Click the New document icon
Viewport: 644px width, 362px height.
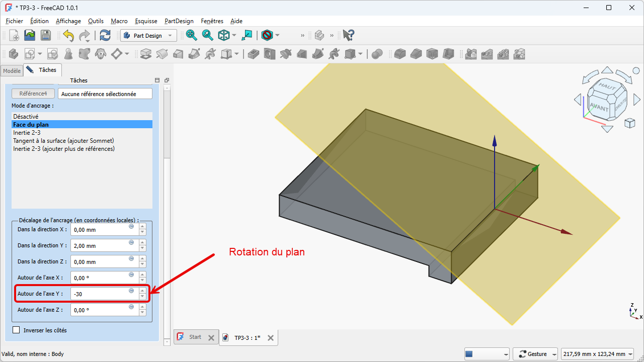pyautogui.click(x=14, y=35)
